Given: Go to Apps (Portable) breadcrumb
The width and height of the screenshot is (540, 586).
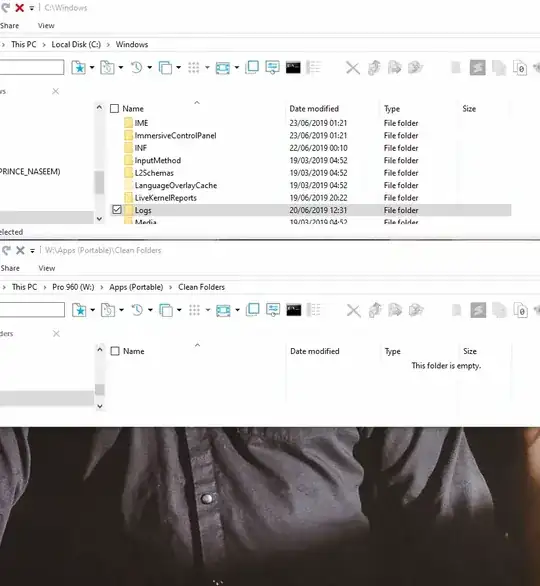Looking at the screenshot, I should [x=136, y=287].
